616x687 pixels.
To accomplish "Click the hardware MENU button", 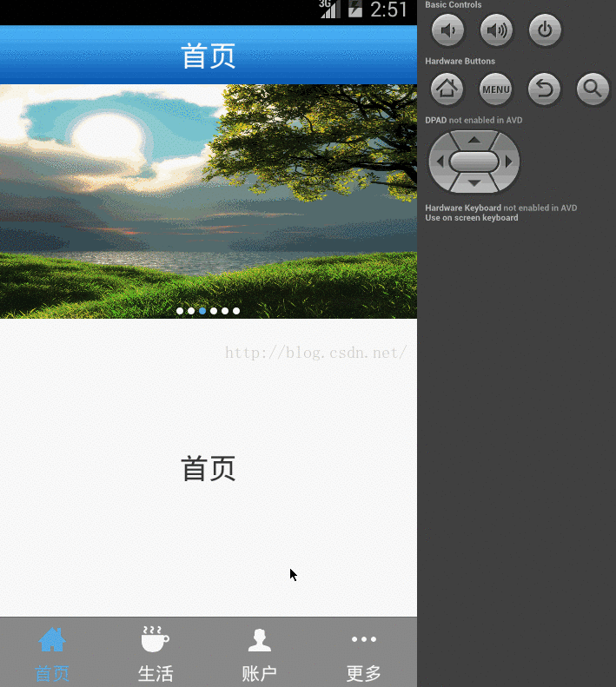I will (x=496, y=89).
